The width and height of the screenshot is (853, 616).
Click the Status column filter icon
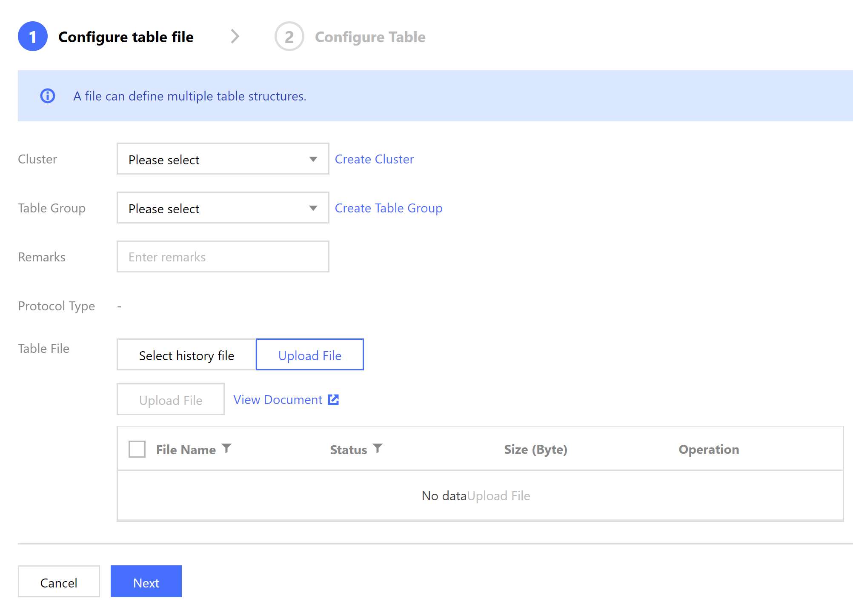[378, 448]
